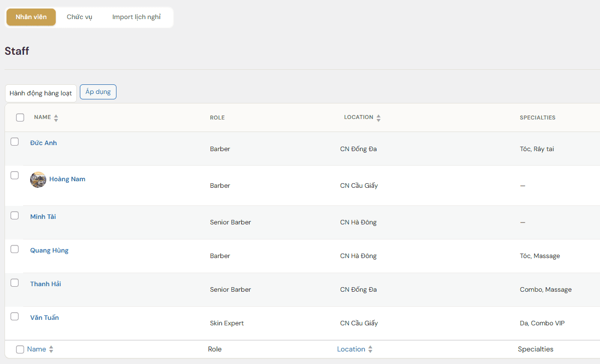Click the sort arrows beside NAME header
The height and width of the screenshot is (364, 600).
pyautogui.click(x=56, y=118)
